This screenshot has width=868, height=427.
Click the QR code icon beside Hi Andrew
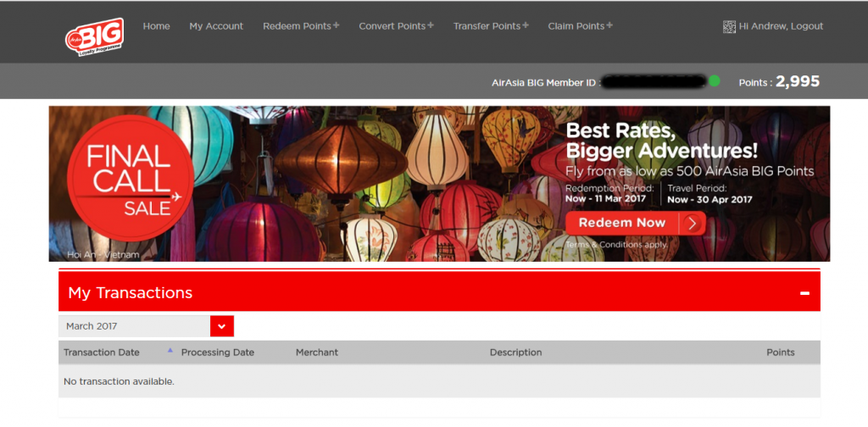[729, 26]
